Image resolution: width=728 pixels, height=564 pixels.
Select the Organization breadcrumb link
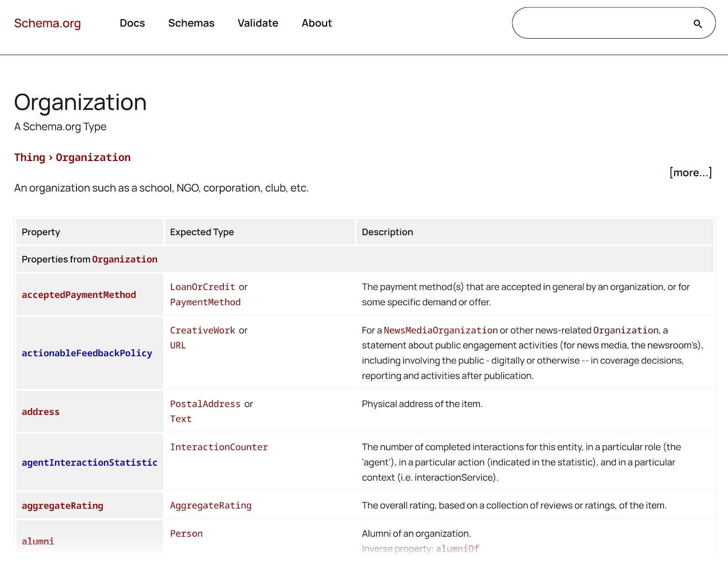[93, 157]
